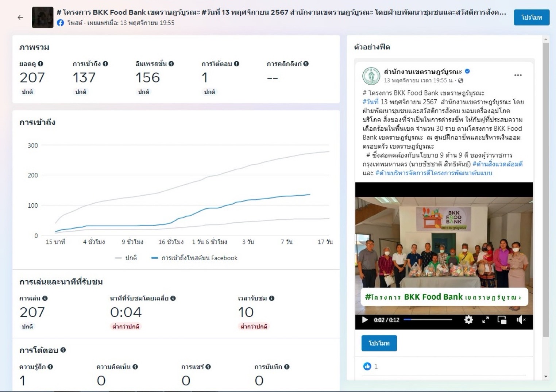This screenshot has width=556, height=392.
Task: Click hashtag #ด้านบริหารจัดการดีโครงการพัฒนาต้นแบบ
Action: click(x=434, y=173)
